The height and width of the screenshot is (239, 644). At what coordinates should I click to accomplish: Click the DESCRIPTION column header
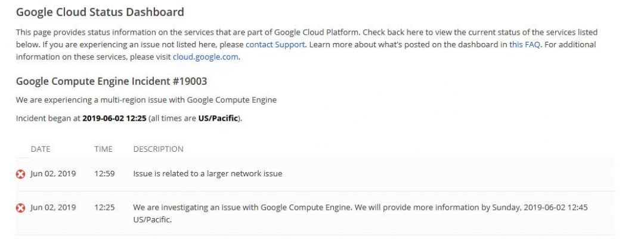(158, 149)
